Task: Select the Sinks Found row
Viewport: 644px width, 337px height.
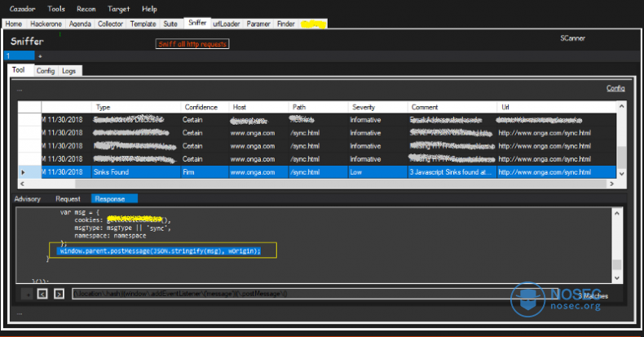Action: point(316,172)
